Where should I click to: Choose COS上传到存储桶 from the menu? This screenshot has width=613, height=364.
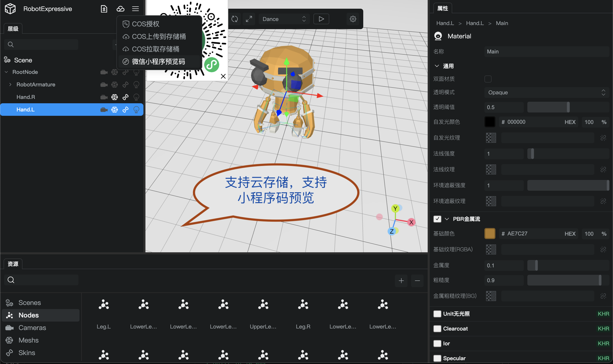tap(158, 37)
